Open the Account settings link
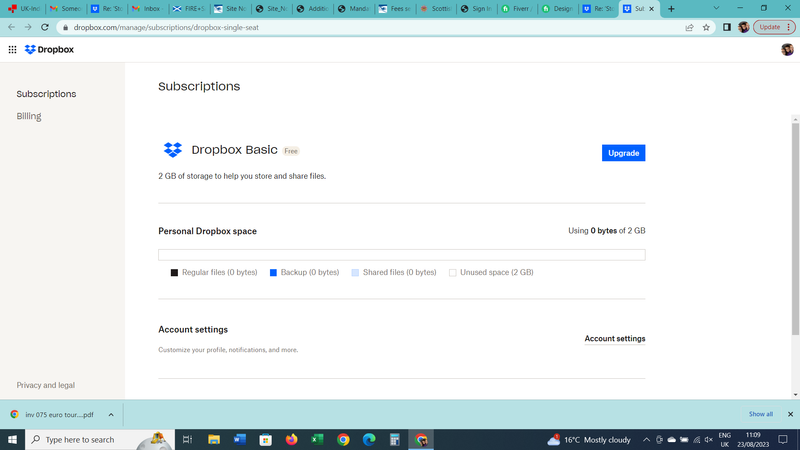 (x=615, y=339)
